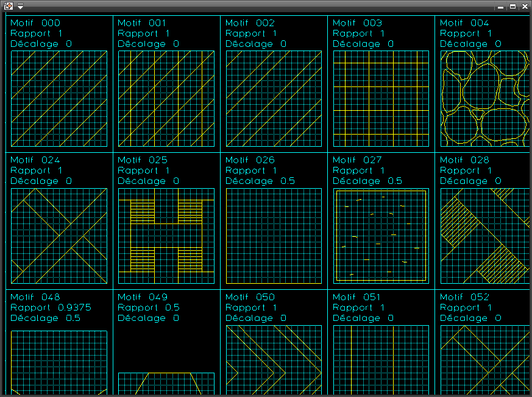Click the "Motif 026" label
Viewport: 532px width, 397px height.
tap(250, 160)
